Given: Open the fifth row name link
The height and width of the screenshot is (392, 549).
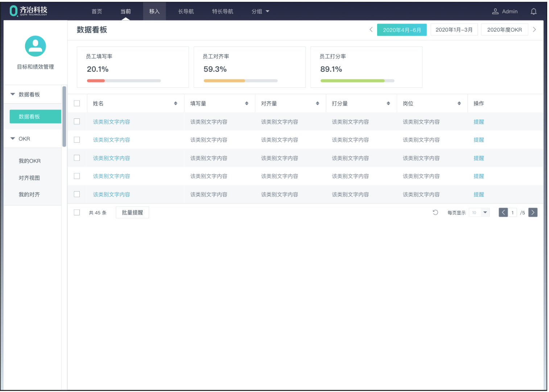Looking at the screenshot, I should (x=111, y=195).
